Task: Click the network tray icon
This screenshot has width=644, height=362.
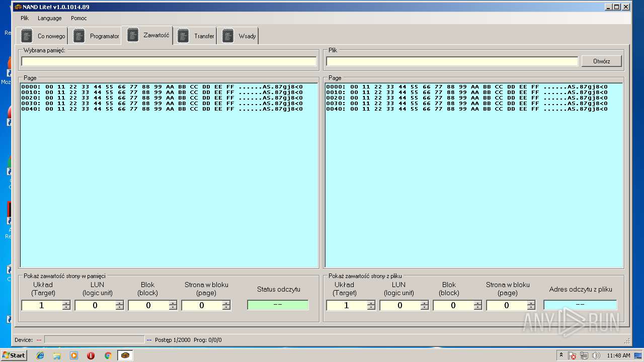Action: 584,355
